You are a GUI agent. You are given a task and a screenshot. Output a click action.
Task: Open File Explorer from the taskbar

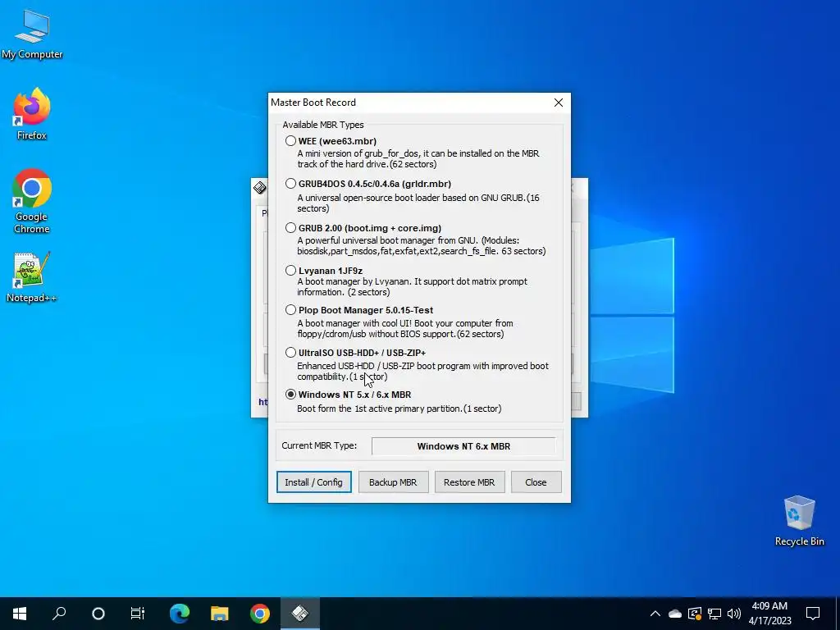click(219, 614)
